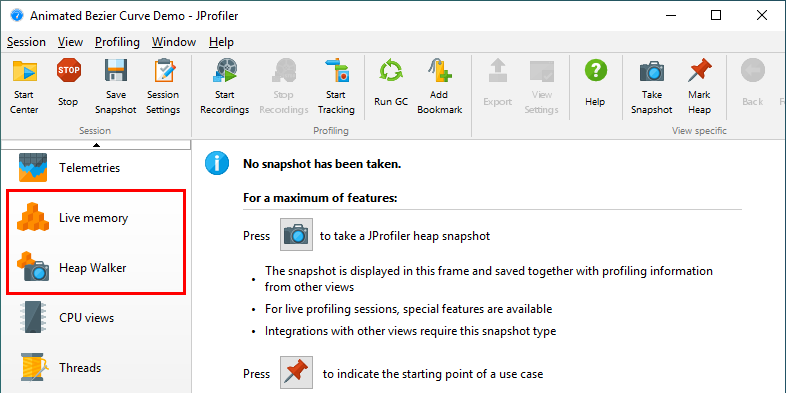Click 'For live profiling sessions' bullet text
This screenshot has width=786, height=393.
coord(409,309)
